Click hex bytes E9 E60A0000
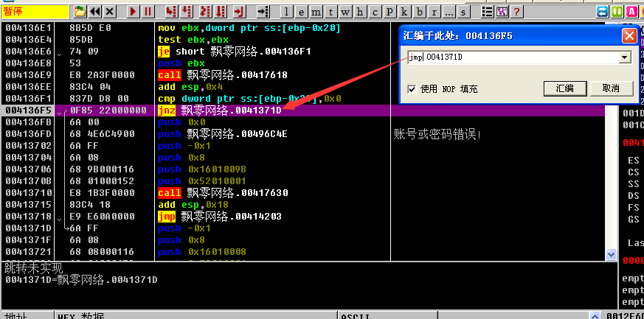The image size is (644, 319). [102, 217]
